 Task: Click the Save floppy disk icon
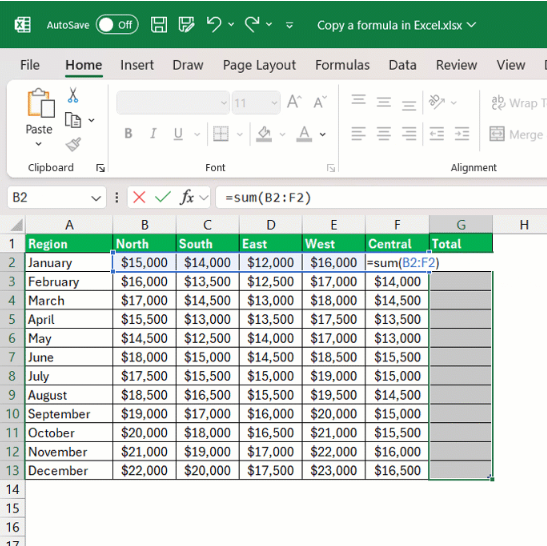pos(159,25)
